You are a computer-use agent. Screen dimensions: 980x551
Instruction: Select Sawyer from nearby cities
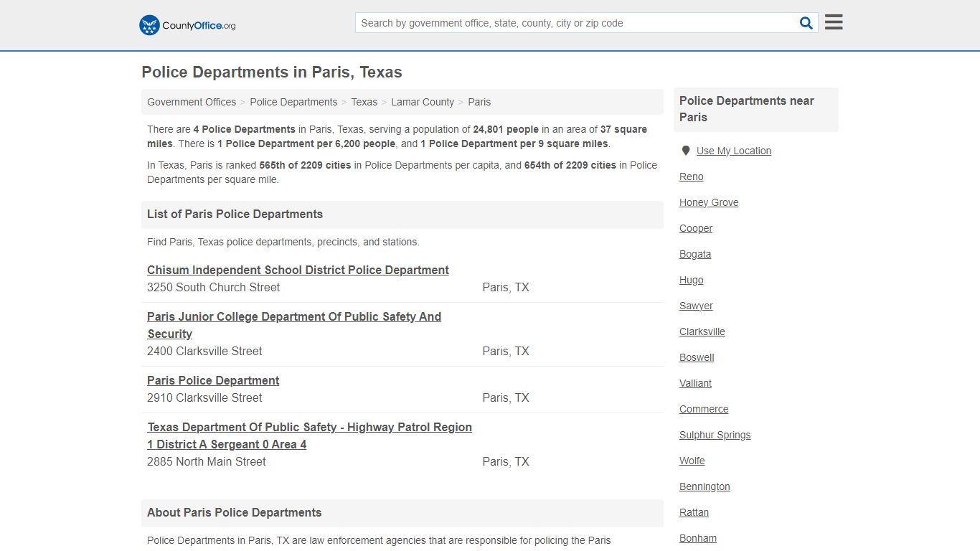tap(696, 306)
